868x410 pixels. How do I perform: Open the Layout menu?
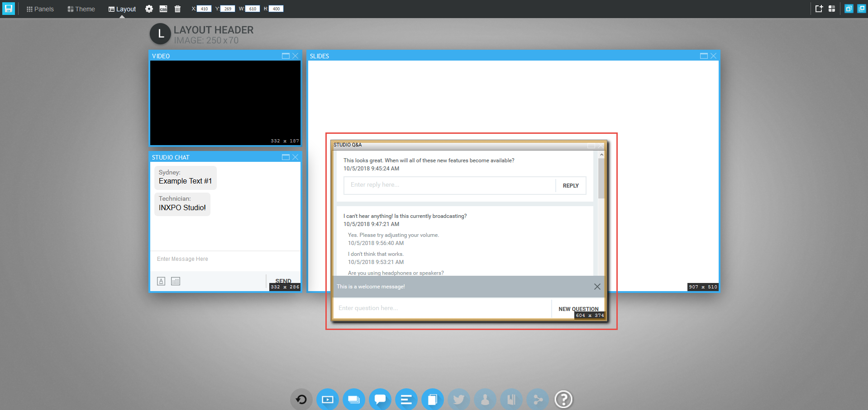coord(122,9)
